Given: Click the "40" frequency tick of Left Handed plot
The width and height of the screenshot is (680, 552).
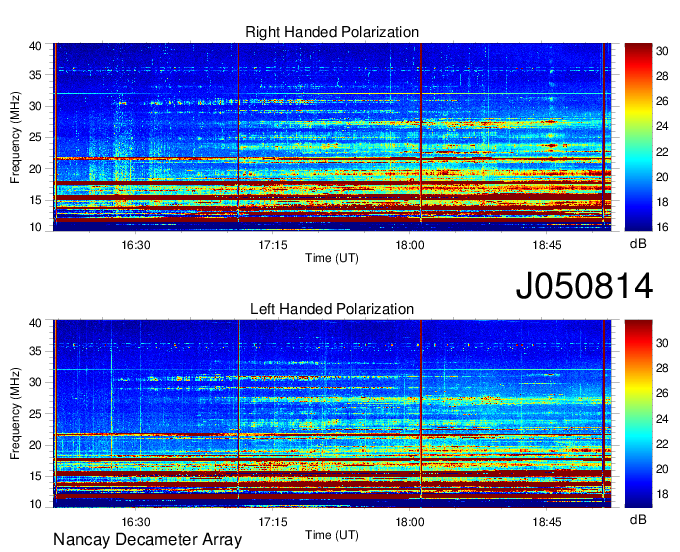Looking at the screenshot, I should coord(35,323).
